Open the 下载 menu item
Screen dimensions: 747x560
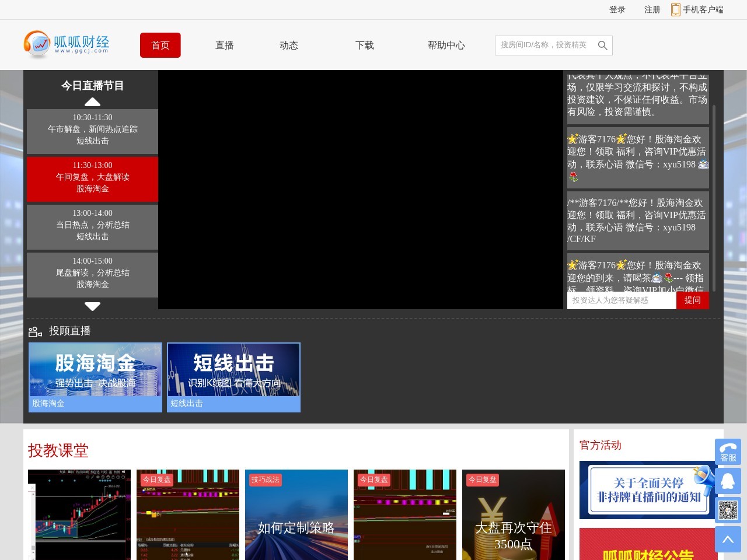(x=364, y=45)
